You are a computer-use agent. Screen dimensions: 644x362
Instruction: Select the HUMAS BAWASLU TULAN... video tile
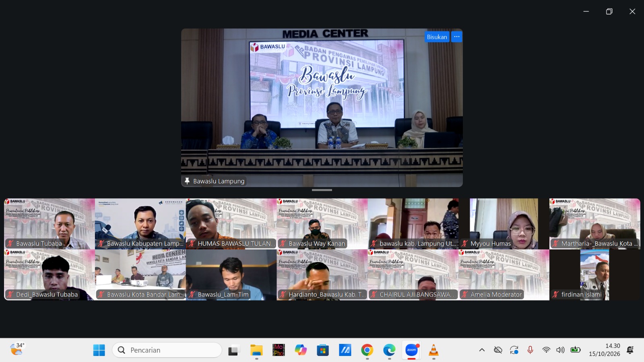coord(231,224)
